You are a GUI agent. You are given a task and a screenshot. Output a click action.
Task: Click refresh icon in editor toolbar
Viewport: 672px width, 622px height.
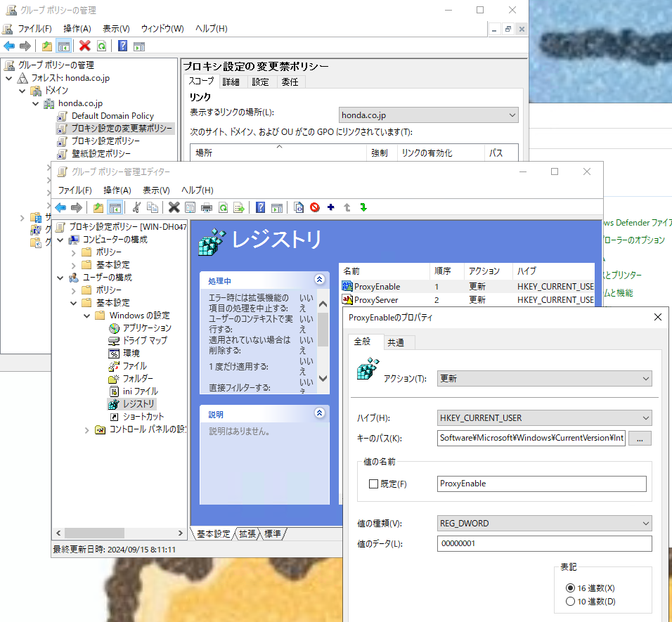224,208
